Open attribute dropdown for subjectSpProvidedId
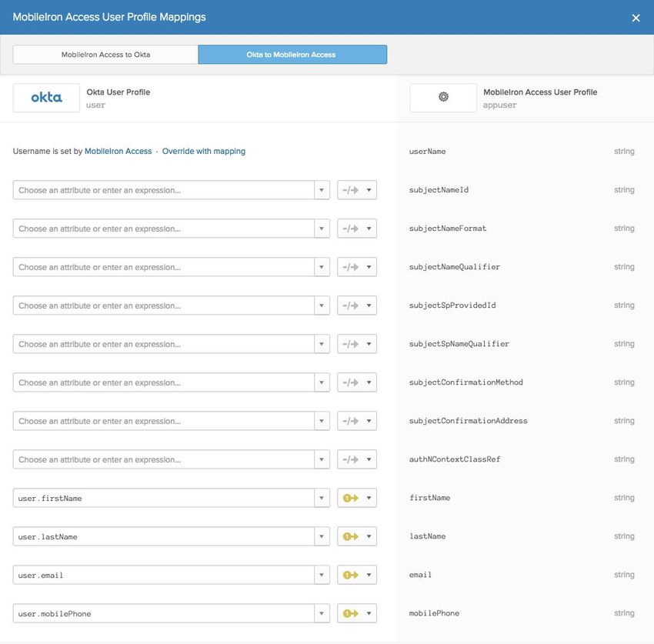 click(322, 305)
